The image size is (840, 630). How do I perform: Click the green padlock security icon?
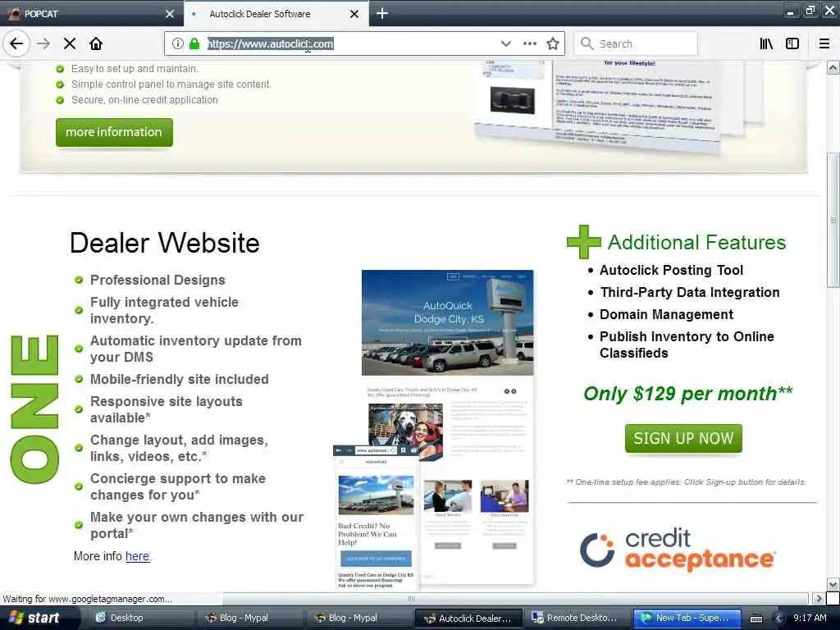tap(194, 43)
